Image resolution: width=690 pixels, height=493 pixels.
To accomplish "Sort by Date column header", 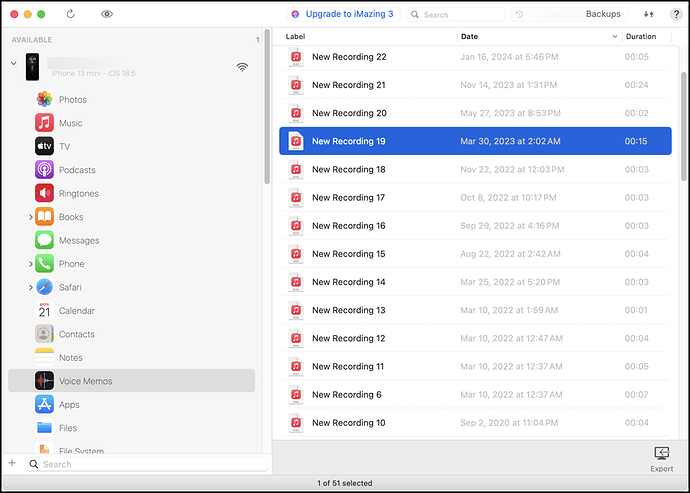I will [470, 37].
